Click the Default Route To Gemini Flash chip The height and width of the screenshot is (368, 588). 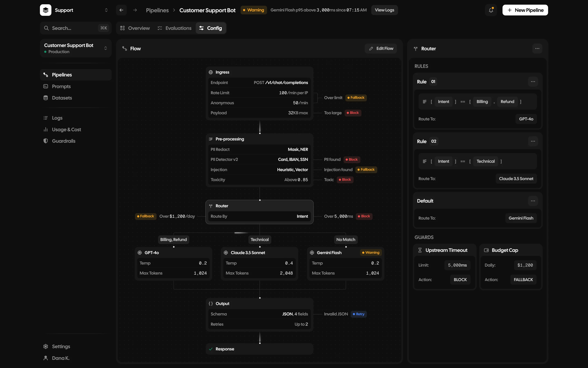(521, 218)
